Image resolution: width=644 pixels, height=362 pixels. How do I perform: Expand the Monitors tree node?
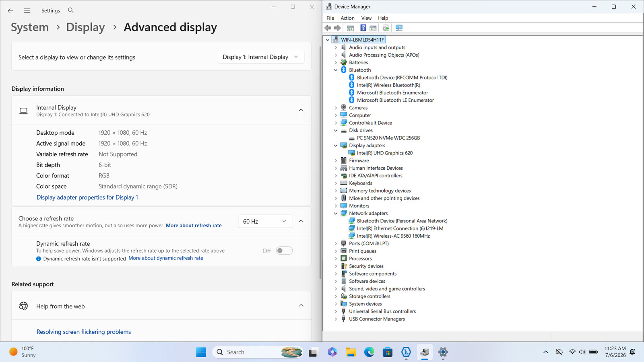(336, 206)
